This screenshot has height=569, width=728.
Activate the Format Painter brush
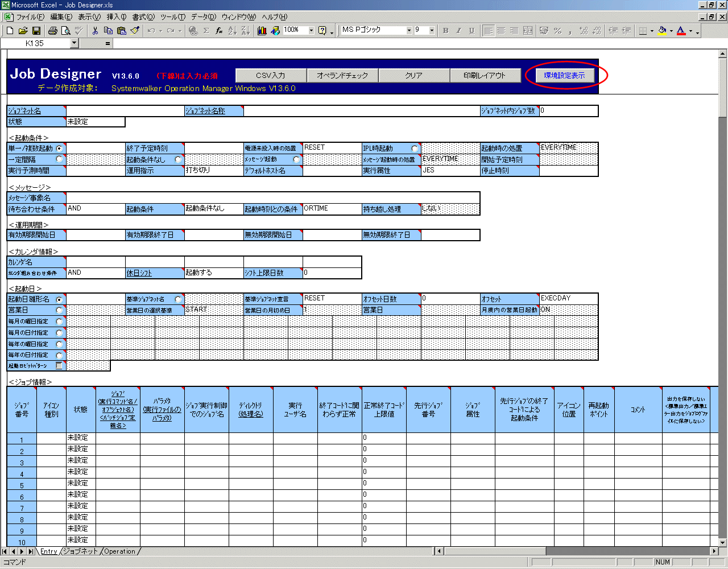pyautogui.click(x=135, y=31)
